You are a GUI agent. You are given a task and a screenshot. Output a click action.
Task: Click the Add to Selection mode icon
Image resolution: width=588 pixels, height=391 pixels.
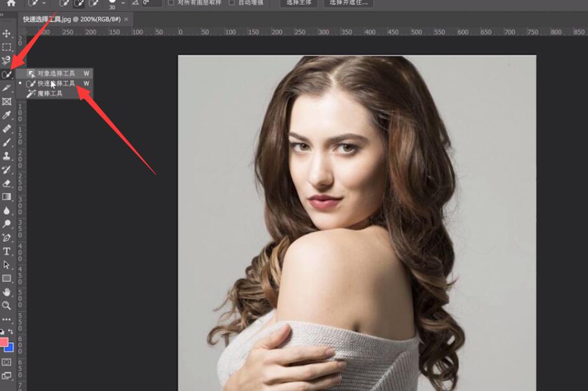pos(79,3)
